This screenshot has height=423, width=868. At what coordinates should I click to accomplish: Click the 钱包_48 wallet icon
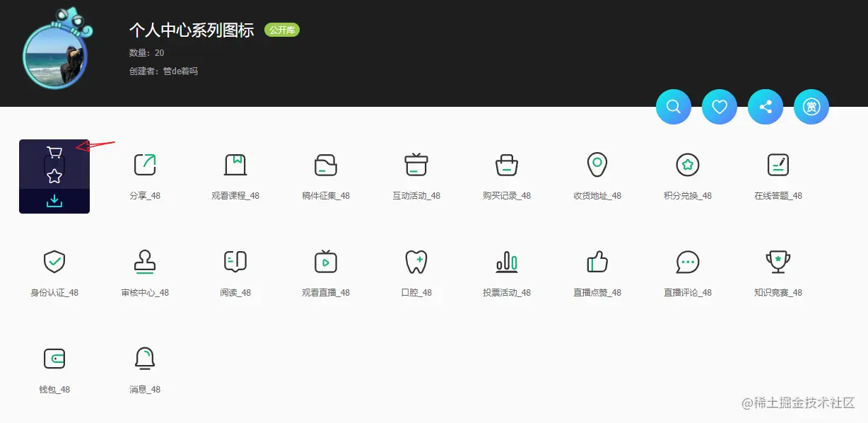click(x=54, y=359)
